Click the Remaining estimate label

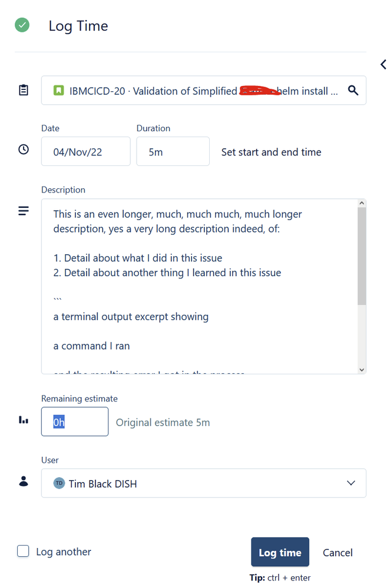tap(79, 398)
